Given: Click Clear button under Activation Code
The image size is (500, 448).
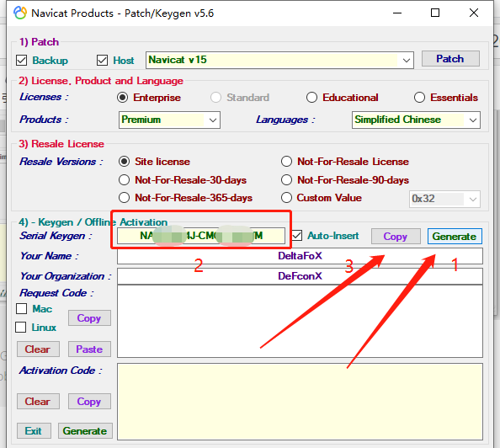Looking at the screenshot, I should pyautogui.click(x=38, y=402).
